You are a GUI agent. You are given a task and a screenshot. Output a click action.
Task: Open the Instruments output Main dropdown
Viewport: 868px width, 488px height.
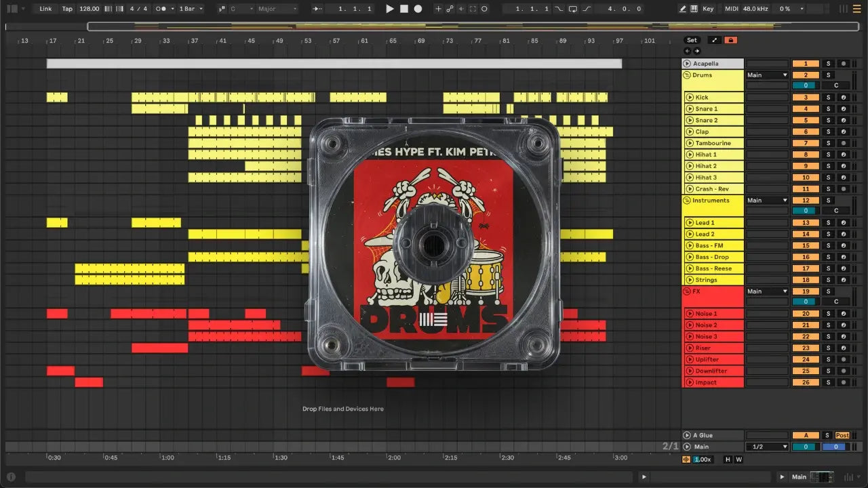point(767,201)
